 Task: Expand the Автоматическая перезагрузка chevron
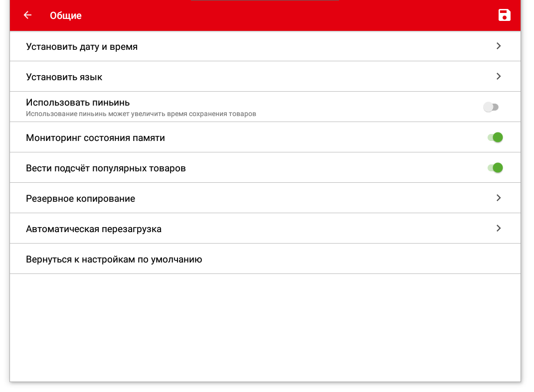point(499,228)
